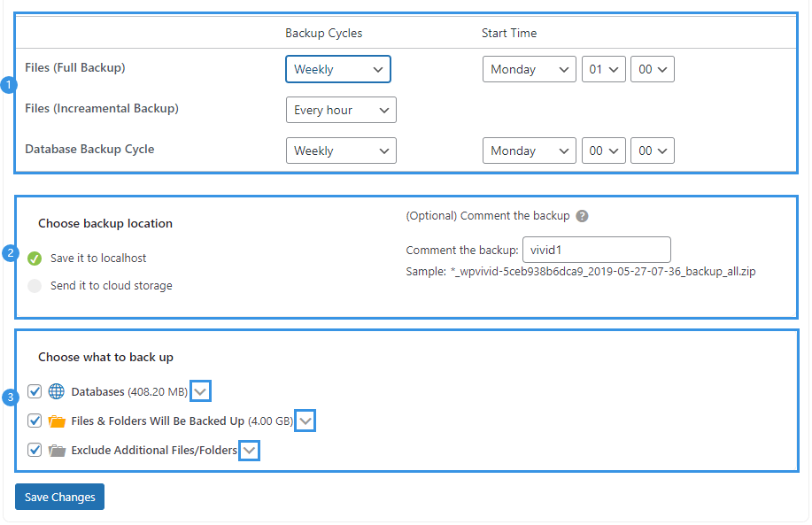The height and width of the screenshot is (525, 812).
Task: Click the Database Backup Cycle label
Action: (89, 149)
